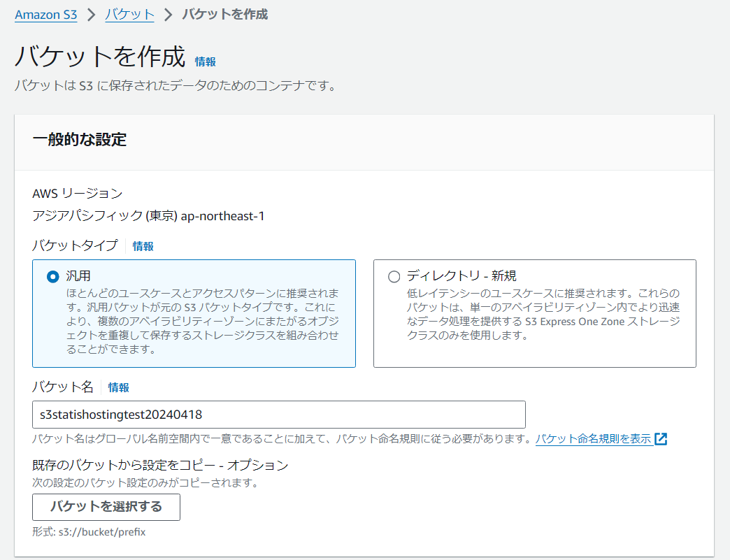This screenshot has width=730, height=560.
Task: Click inside the bucket name input field
Action: click(278, 415)
